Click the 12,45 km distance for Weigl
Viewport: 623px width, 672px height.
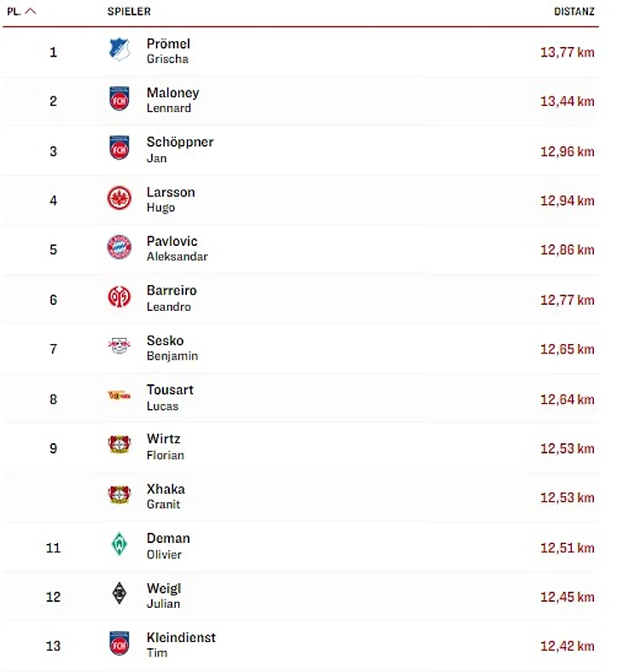pyautogui.click(x=567, y=597)
